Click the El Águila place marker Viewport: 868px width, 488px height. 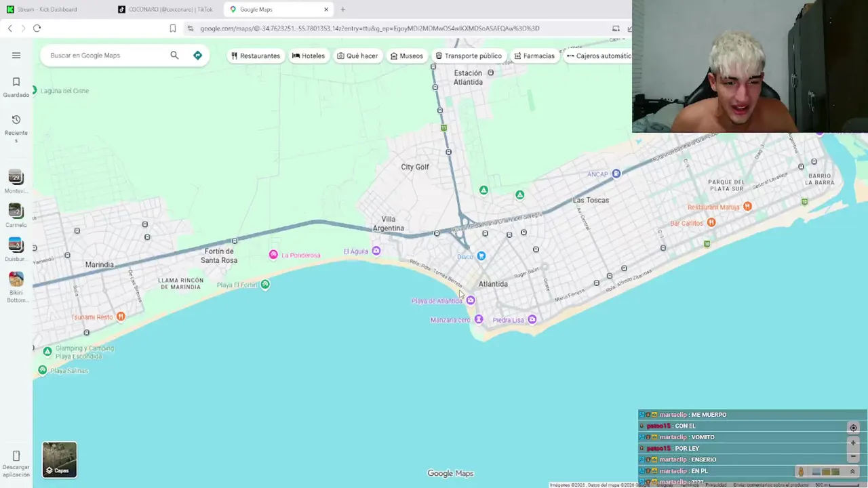[x=376, y=251]
